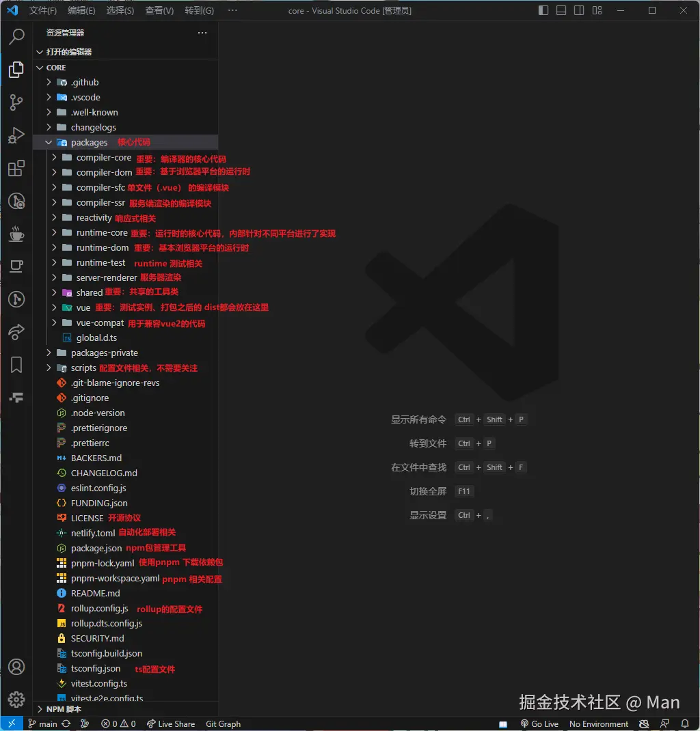Open the 查看(V) menu
The image size is (700, 731).
click(159, 10)
